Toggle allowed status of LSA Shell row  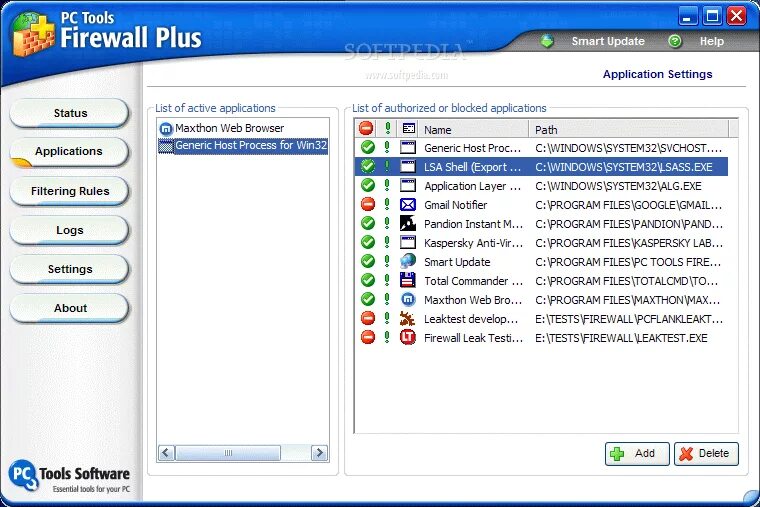click(x=368, y=166)
